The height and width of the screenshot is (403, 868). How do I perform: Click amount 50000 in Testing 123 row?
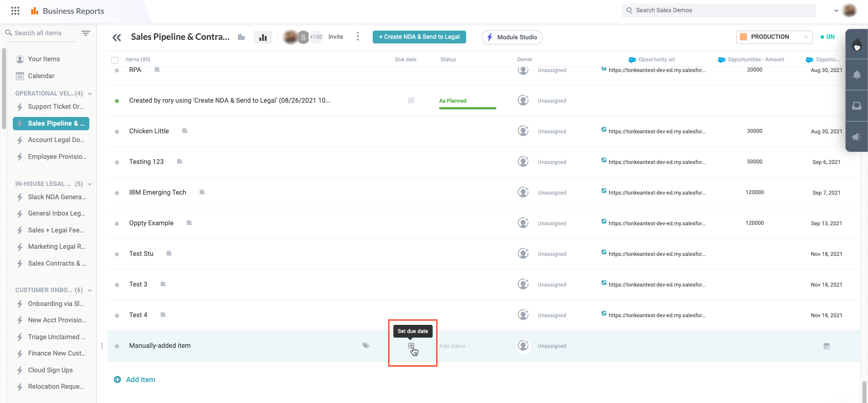click(755, 161)
